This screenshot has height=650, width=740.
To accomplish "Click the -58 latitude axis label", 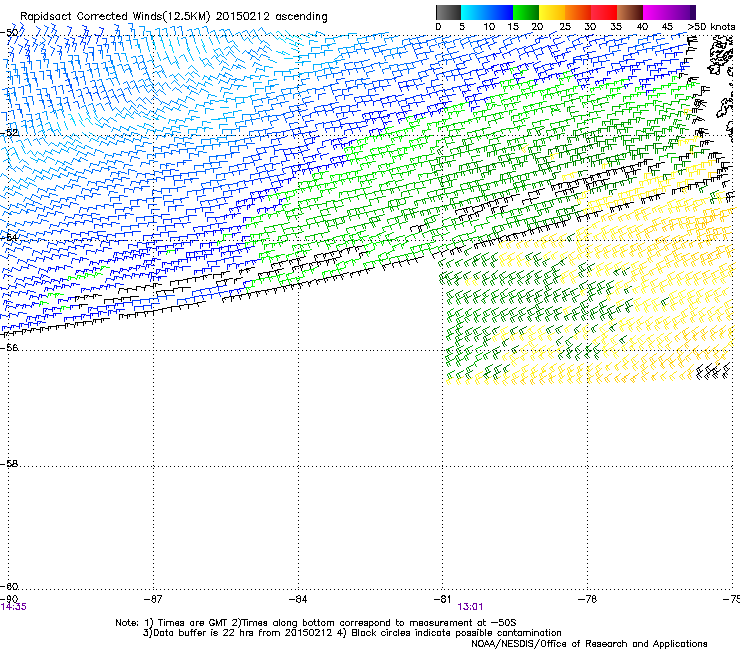I will (9, 464).
